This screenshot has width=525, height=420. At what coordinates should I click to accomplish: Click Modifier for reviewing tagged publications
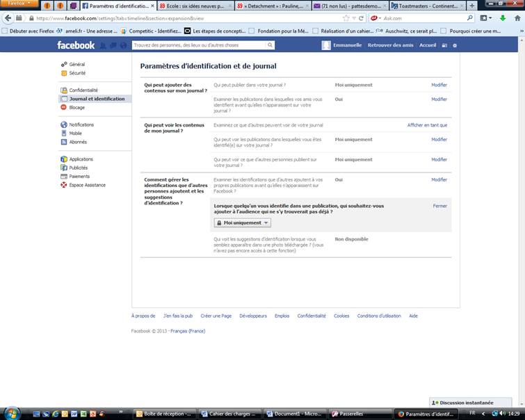coord(439,99)
